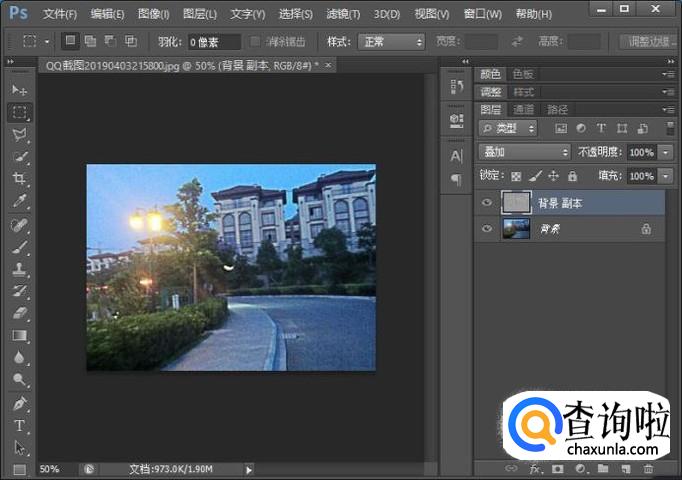Select the Horizontal Type tool
Image resolution: width=682 pixels, height=480 pixels.
[20, 425]
